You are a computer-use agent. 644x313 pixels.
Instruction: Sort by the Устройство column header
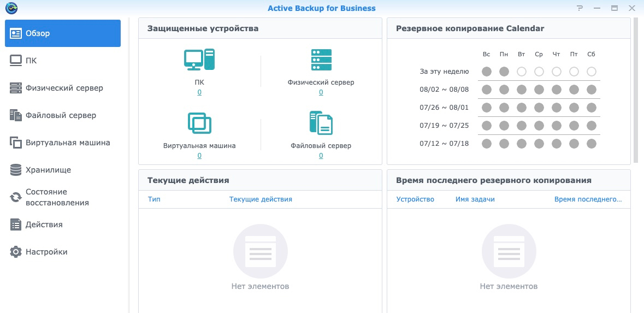pos(415,199)
